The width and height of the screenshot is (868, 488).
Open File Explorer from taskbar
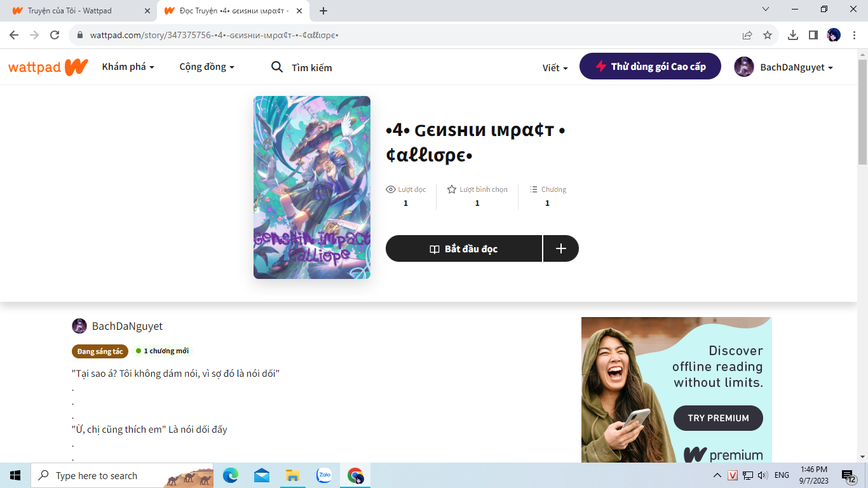[292, 475]
